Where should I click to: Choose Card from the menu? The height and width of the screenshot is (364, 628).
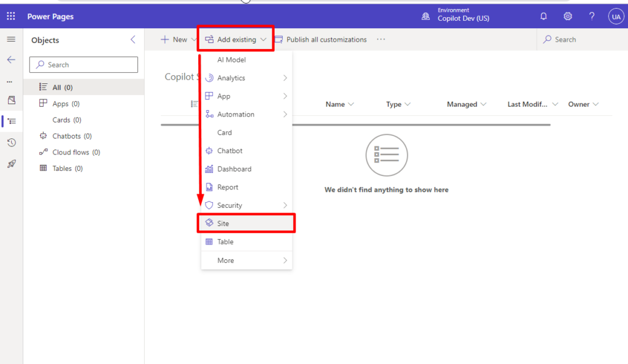[247, 132]
